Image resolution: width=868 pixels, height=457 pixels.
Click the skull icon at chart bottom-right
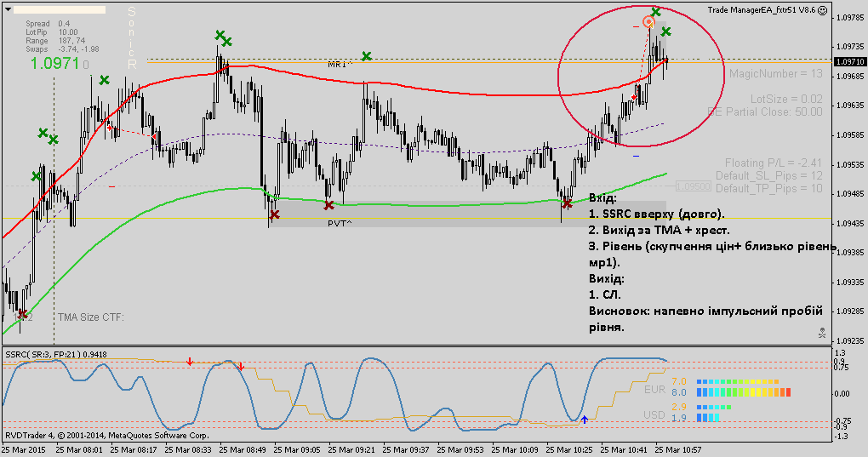coord(822,333)
